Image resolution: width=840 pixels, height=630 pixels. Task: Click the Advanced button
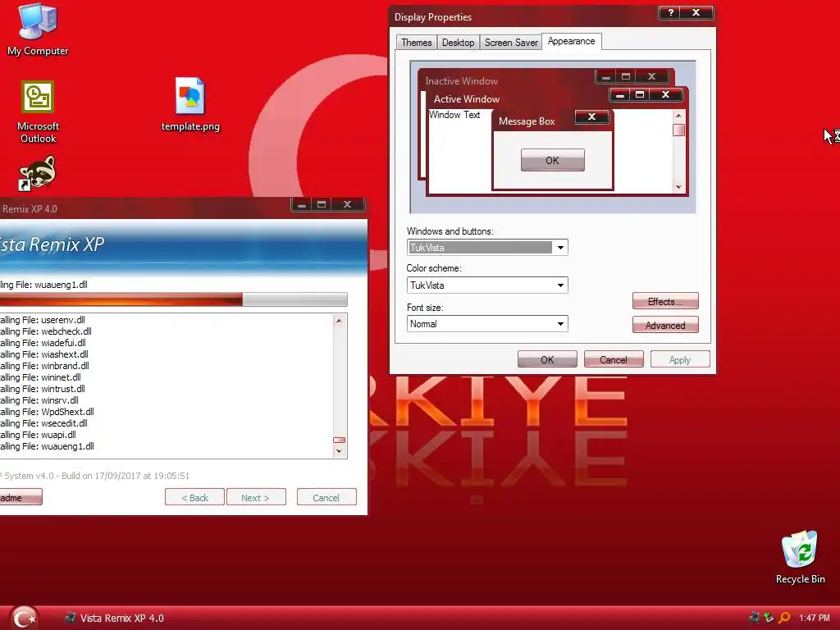pyautogui.click(x=664, y=325)
